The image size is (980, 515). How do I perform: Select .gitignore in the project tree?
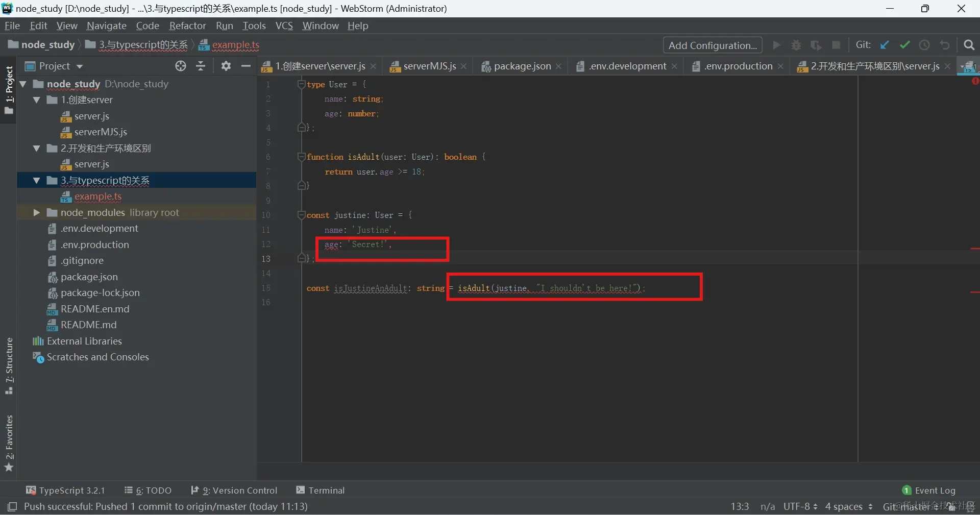[82, 261]
